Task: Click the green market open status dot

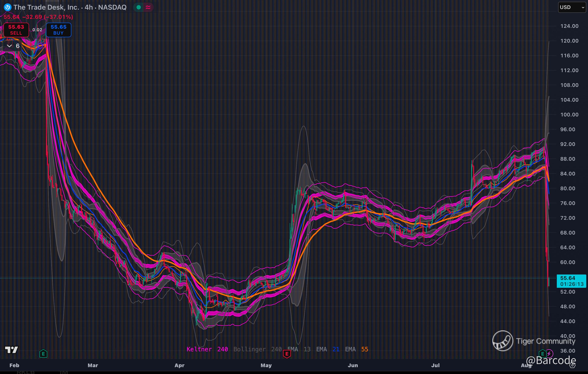Action: click(138, 7)
